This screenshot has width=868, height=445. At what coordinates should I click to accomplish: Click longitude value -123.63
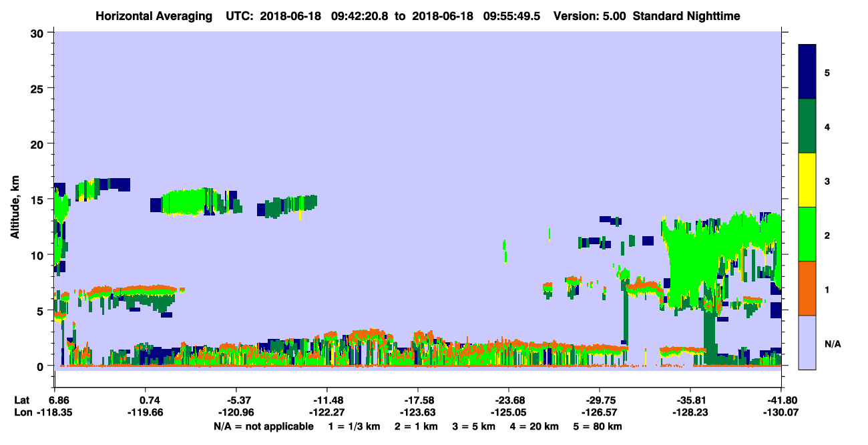click(417, 412)
